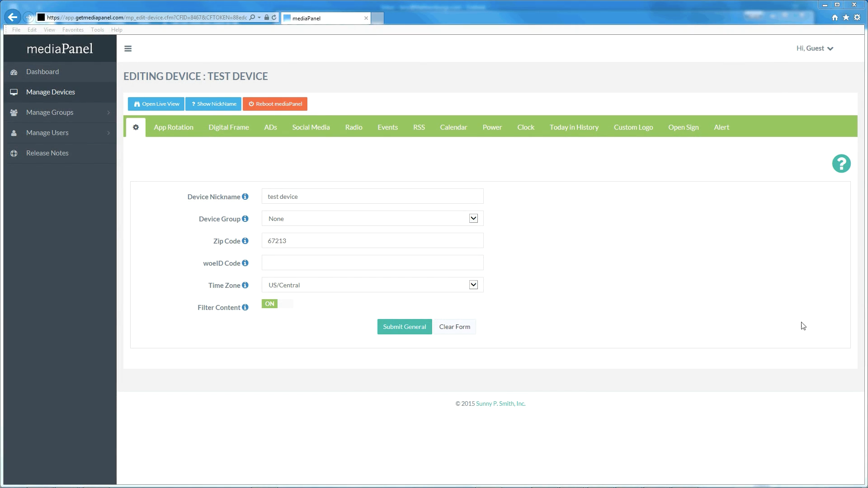
Task: Click the hamburger sidebar toggle icon
Action: click(x=128, y=49)
